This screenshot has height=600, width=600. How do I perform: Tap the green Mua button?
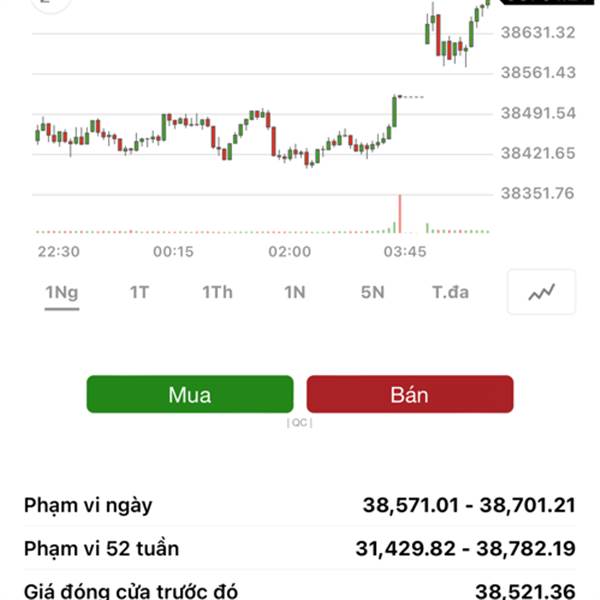(x=190, y=394)
